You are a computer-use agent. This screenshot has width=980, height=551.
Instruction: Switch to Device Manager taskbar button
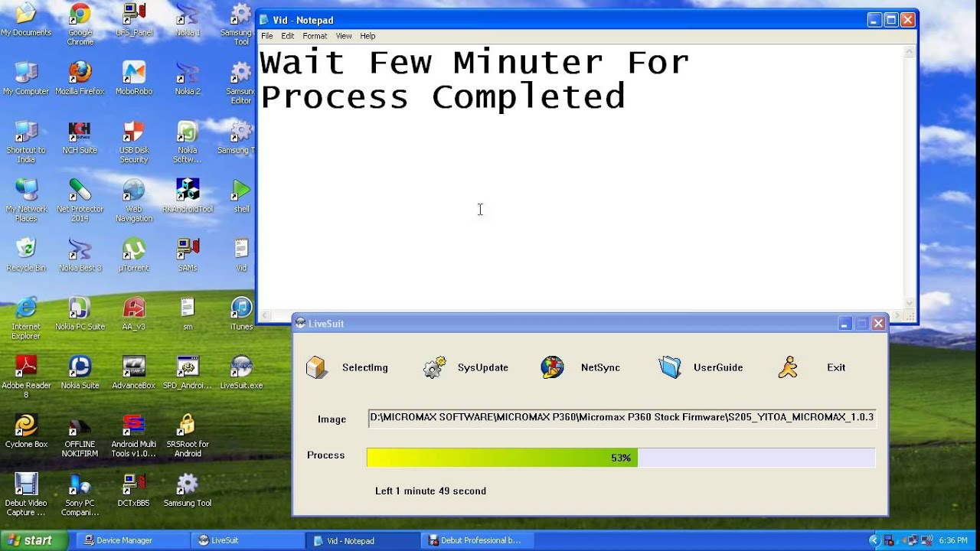[132, 540]
